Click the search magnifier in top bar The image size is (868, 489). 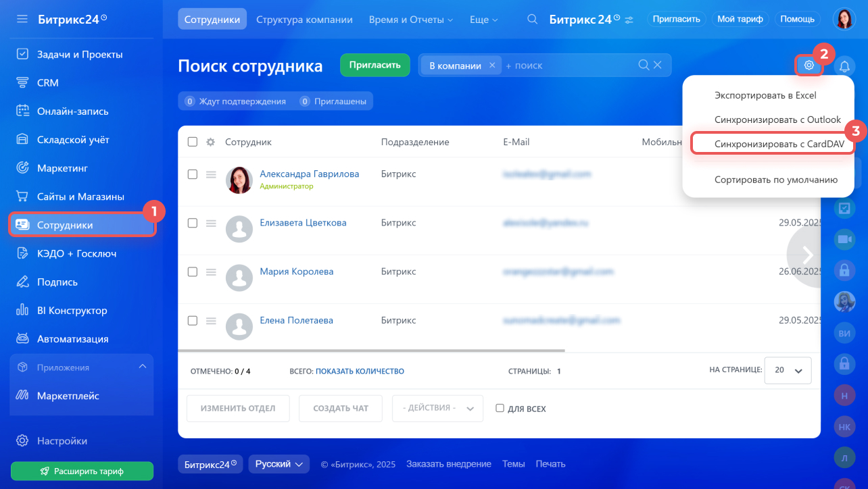click(533, 20)
